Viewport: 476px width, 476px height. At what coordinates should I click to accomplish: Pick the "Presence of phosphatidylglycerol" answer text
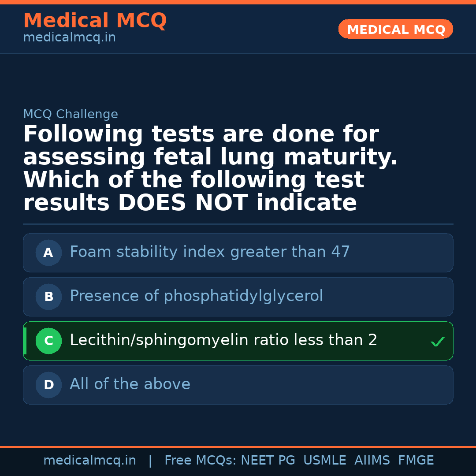196,296
